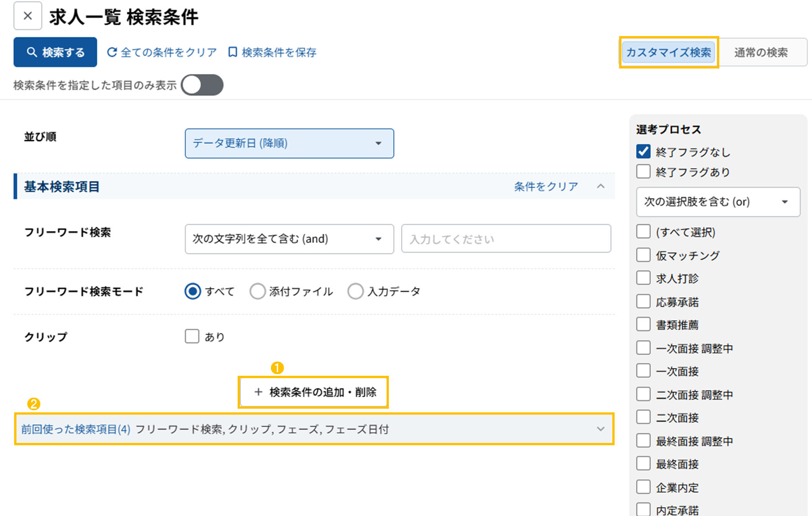Select the 入力データ radio button
The height and width of the screenshot is (516, 812).
click(x=356, y=291)
